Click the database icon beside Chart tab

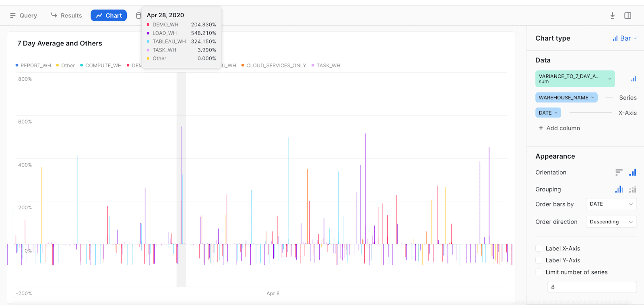pos(138,15)
